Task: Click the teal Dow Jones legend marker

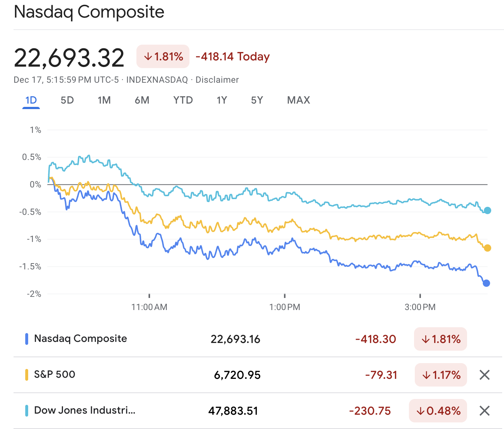Action: coord(26,410)
